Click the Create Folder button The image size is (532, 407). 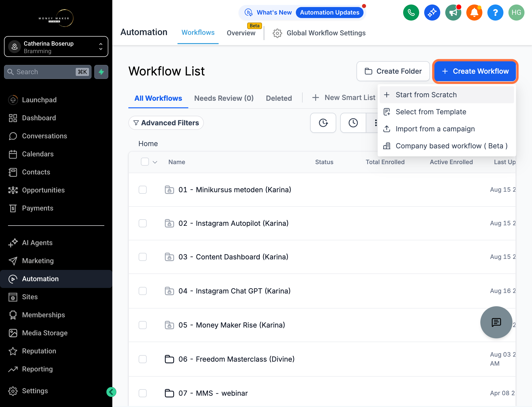point(393,71)
